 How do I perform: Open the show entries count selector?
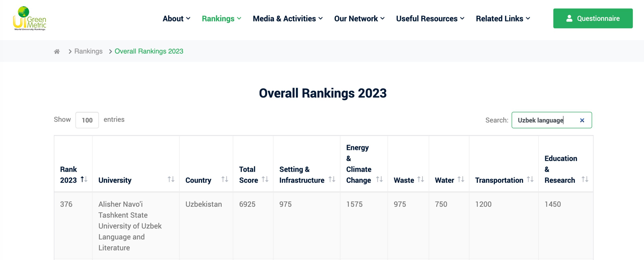click(x=87, y=120)
